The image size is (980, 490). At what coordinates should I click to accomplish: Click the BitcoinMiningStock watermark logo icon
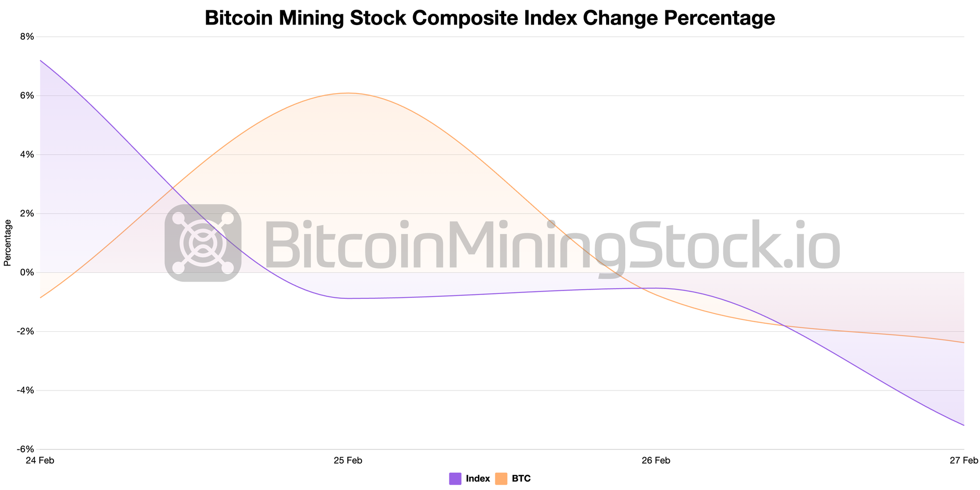203,243
